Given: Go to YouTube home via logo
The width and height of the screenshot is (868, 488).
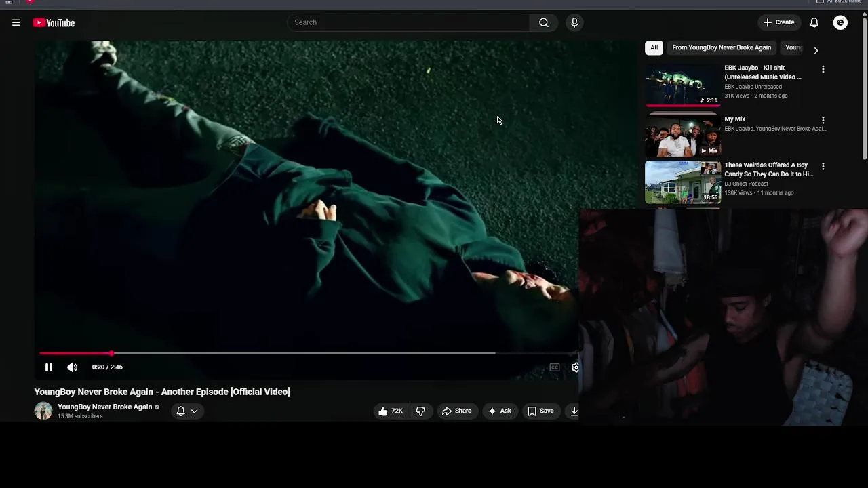Looking at the screenshot, I should [x=54, y=23].
